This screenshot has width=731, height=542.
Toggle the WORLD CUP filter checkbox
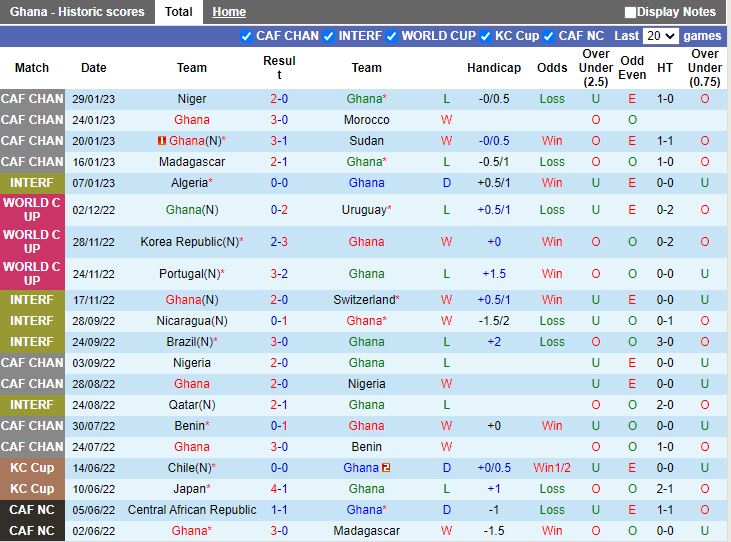392,36
